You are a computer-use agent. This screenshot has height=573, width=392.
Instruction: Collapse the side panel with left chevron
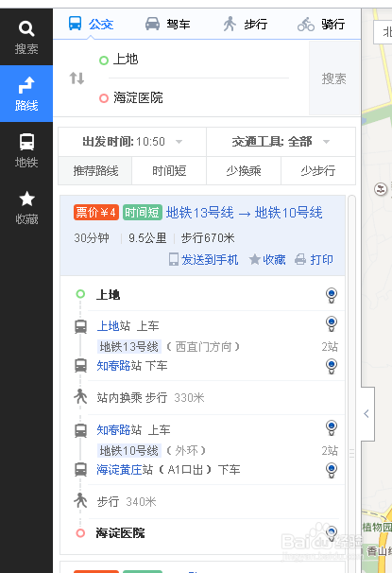(x=367, y=413)
